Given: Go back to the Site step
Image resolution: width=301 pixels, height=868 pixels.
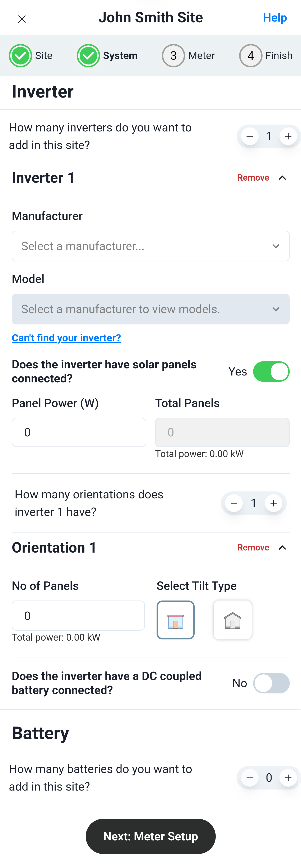Looking at the screenshot, I should (31, 56).
